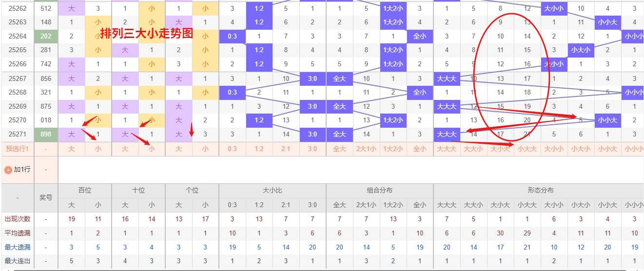Viewport: 644px width, 271px height.
Task: Pick ratio 2:1 in the 预选行1 row
Action: (286, 149)
